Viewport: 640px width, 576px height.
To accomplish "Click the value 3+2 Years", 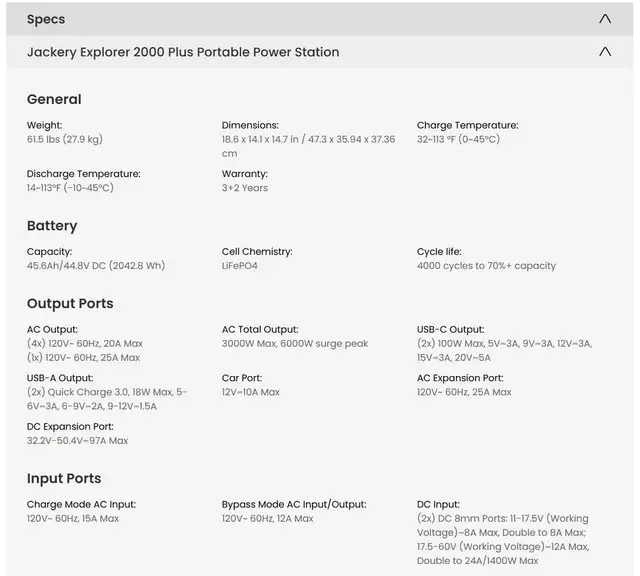I will coord(244,188).
